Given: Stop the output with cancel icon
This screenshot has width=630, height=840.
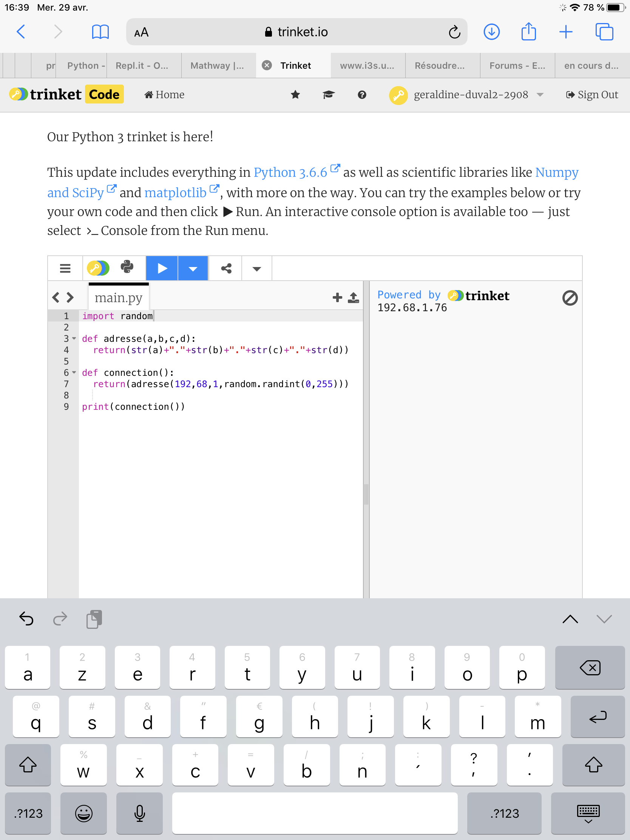Looking at the screenshot, I should (570, 298).
